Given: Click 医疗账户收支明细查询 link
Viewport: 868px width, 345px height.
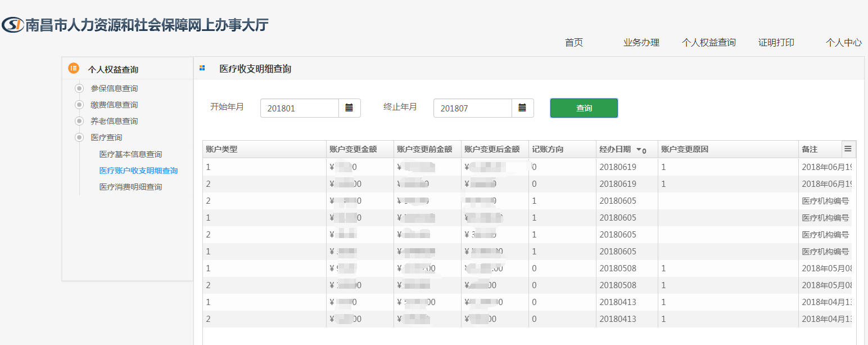Looking at the screenshot, I should (x=138, y=171).
